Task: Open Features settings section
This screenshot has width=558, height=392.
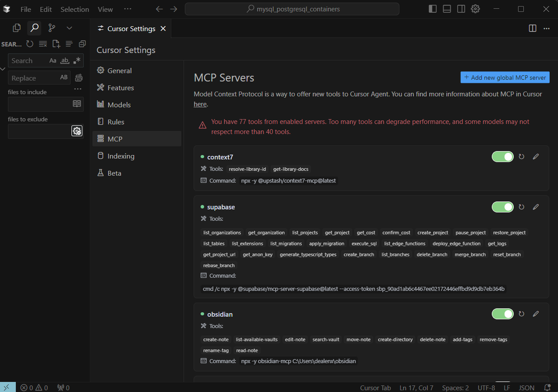Action: click(137, 88)
